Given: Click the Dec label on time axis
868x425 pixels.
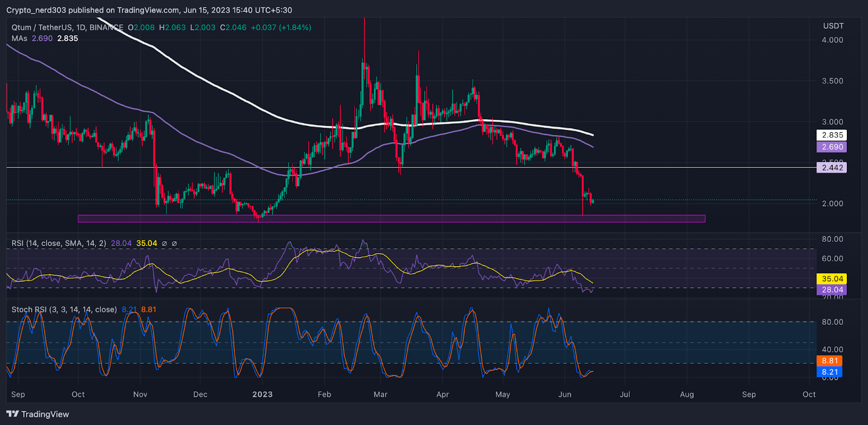Looking at the screenshot, I should pyautogui.click(x=200, y=395).
